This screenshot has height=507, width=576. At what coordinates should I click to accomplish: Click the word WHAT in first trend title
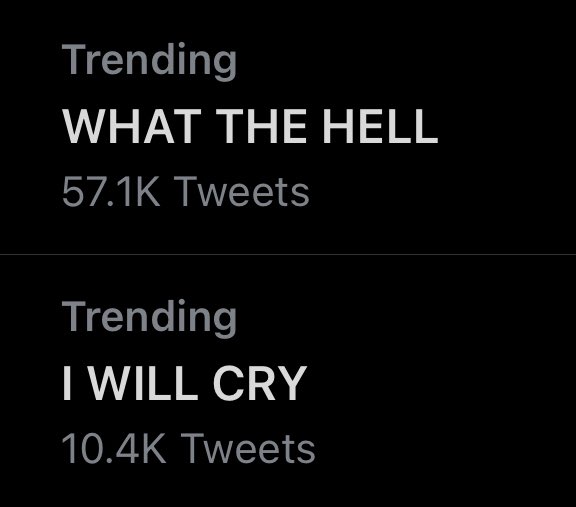132,126
